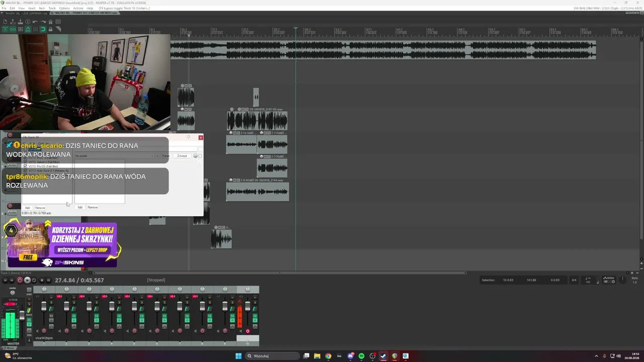Open File Explorer from the taskbar
The height and width of the screenshot is (362, 644).
[317, 356]
